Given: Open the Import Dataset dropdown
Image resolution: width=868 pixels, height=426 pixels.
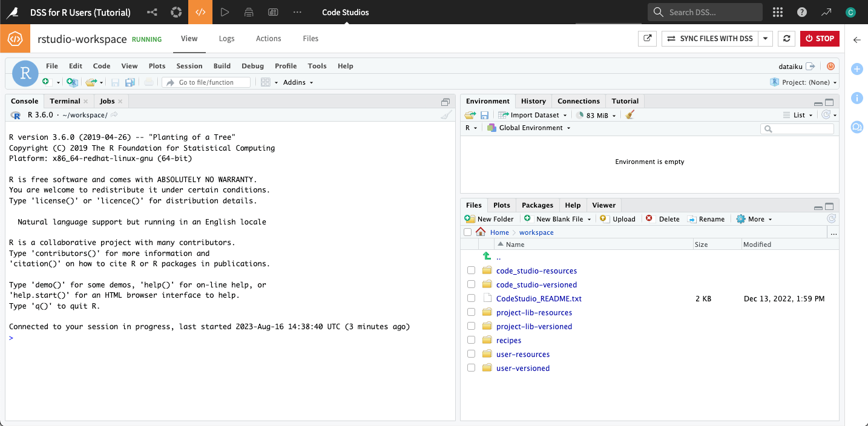Looking at the screenshot, I should coord(533,115).
